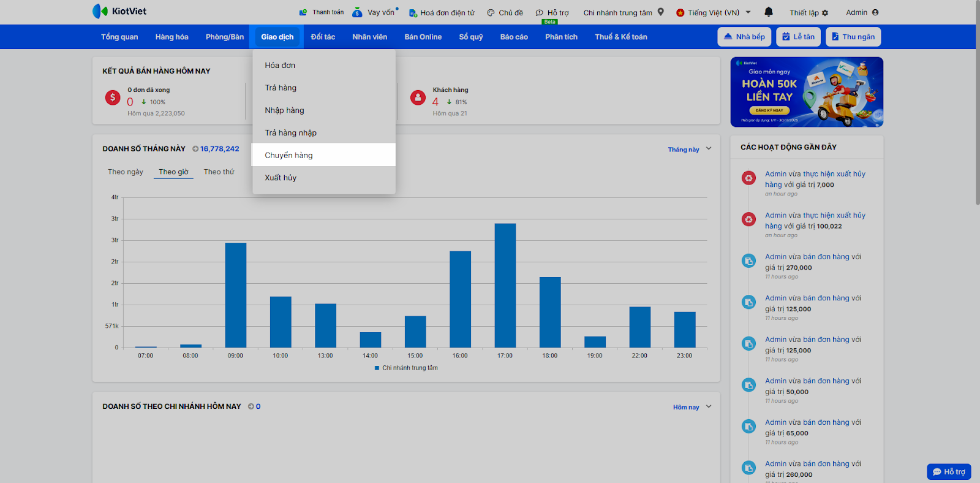Viewport: 980px width, 483px height.
Task: Expand the Hôm nay period dropdown
Action: 692,407
